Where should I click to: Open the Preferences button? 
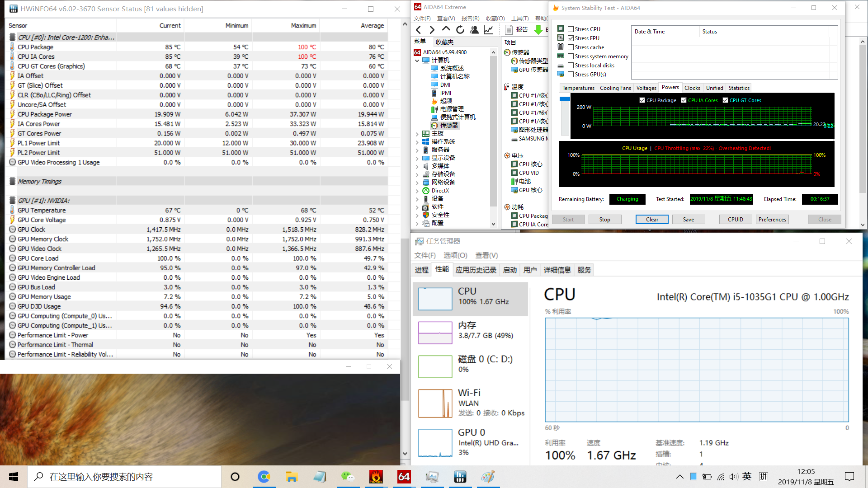[772, 220]
